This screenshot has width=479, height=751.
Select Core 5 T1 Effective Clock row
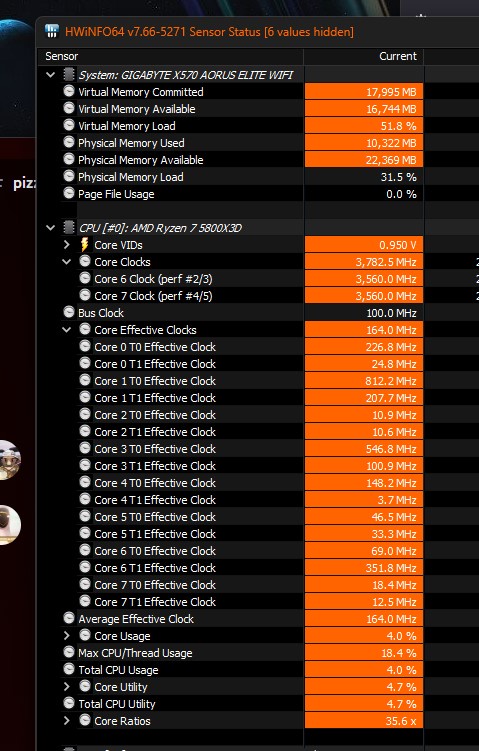(155, 534)
